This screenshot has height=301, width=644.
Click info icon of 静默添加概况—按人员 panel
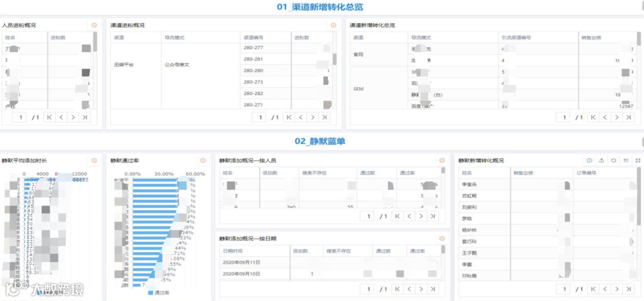point(442,161)
